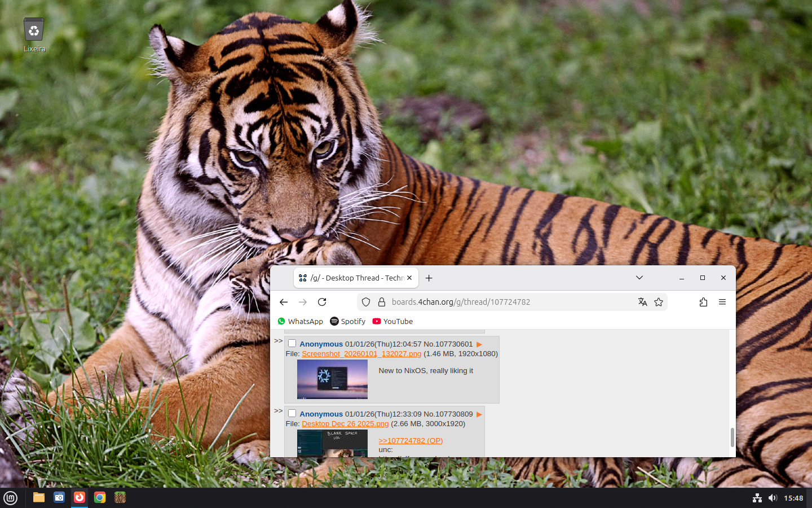Launch the Files folder from the taskbar
The width and height of the screenshot is (812, 508).
(x=39, y=497)
